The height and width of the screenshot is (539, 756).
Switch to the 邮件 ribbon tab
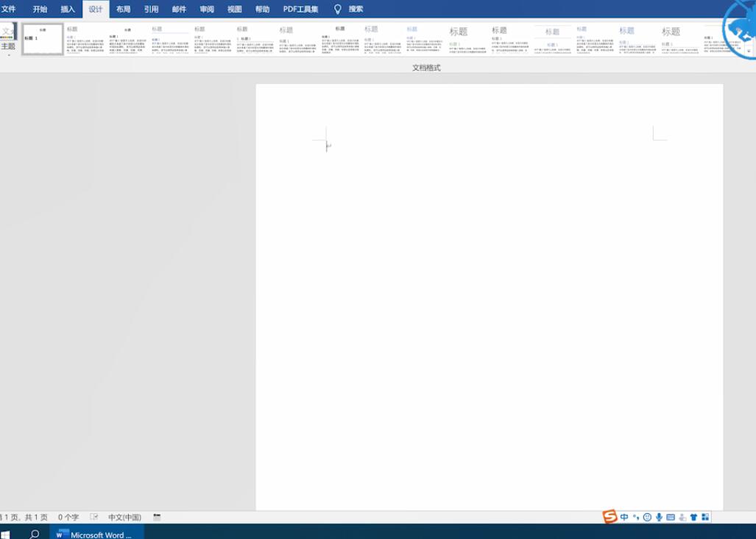click(x=179, y=9)
